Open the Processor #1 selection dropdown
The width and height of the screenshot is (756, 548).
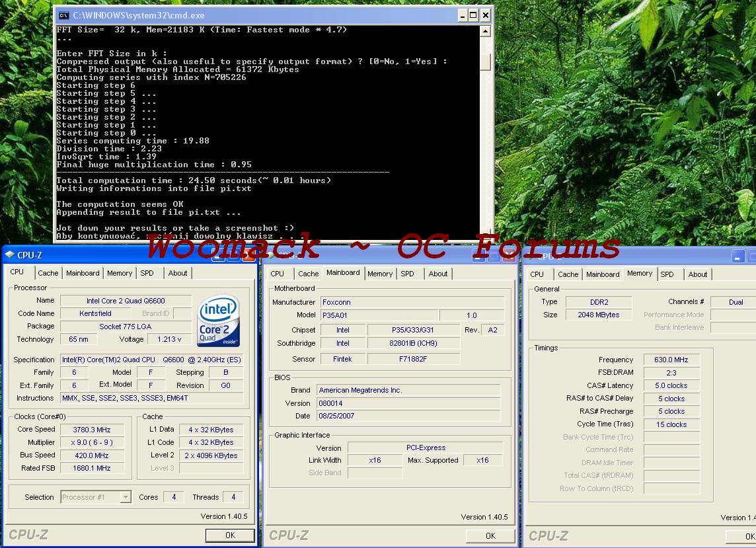pyautogui.click(x=126, y=497)
